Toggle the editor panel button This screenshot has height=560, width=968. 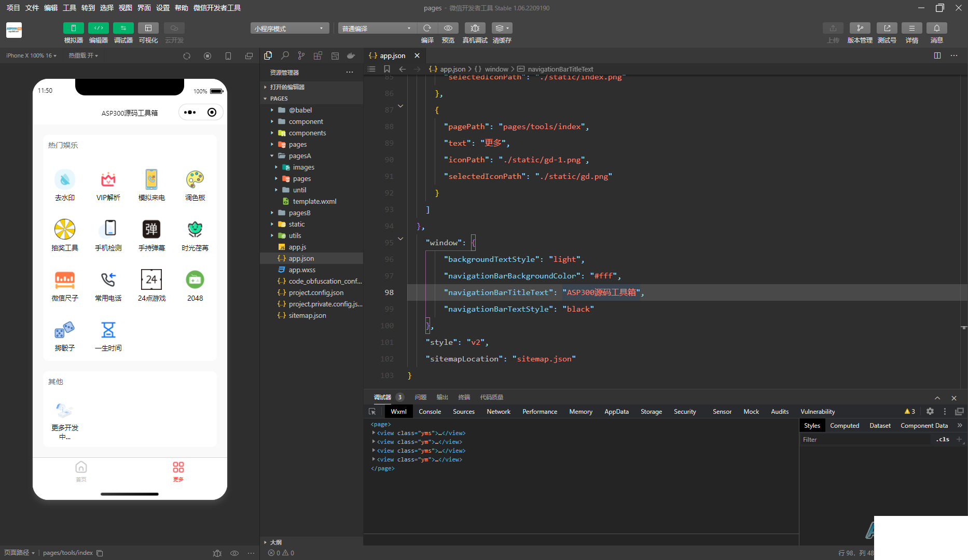click(x=98, y=28)
